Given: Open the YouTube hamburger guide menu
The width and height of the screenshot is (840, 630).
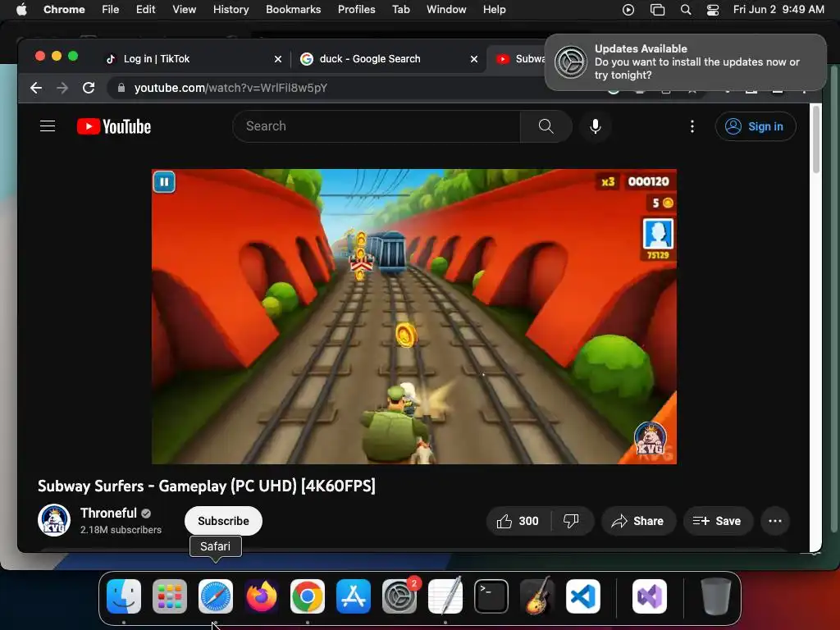Looking at the screenshot, I should 48,126.
